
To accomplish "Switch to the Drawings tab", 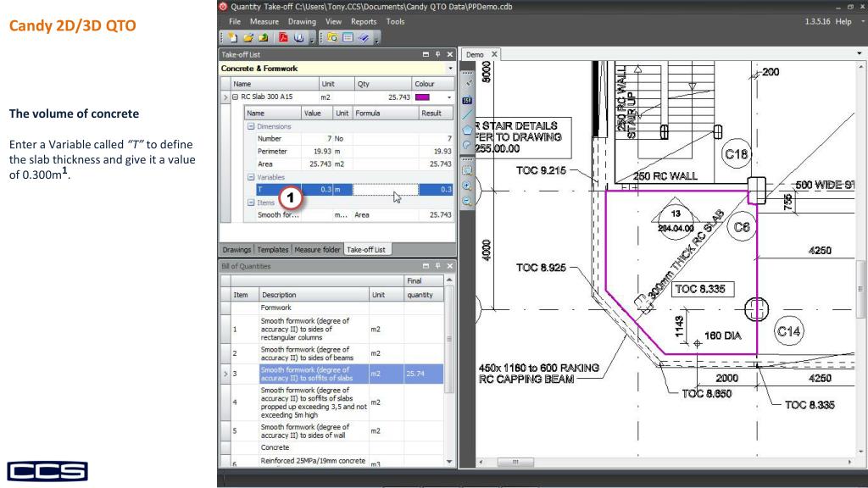I will 236,250.
